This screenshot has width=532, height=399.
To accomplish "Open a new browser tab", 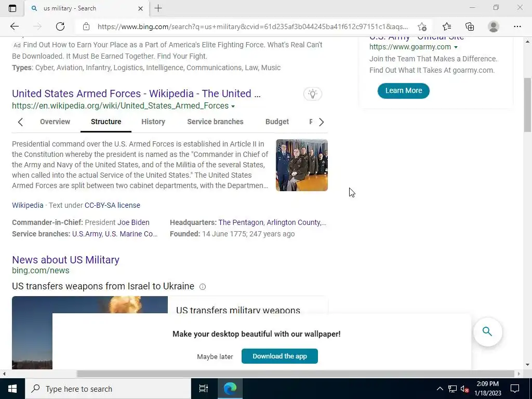I will coord(158,8).
